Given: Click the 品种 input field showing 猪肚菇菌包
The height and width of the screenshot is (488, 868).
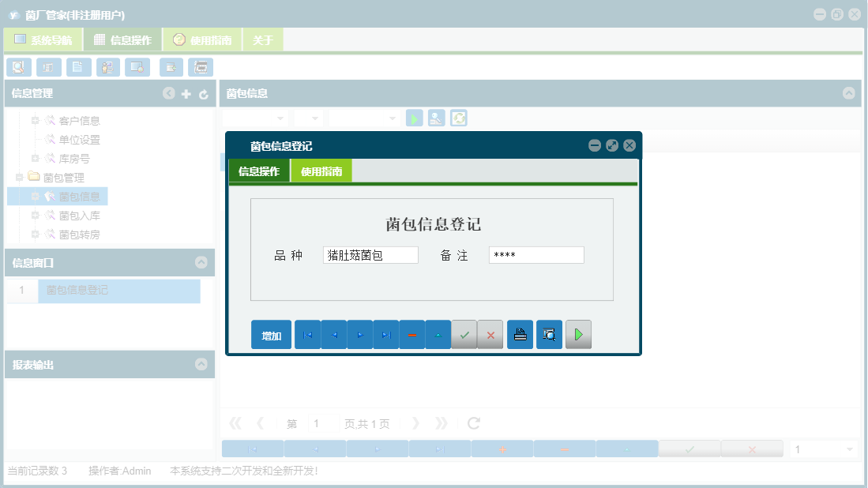Looking at the screenshot, I should pyautogui.click(x=370, y=254).
